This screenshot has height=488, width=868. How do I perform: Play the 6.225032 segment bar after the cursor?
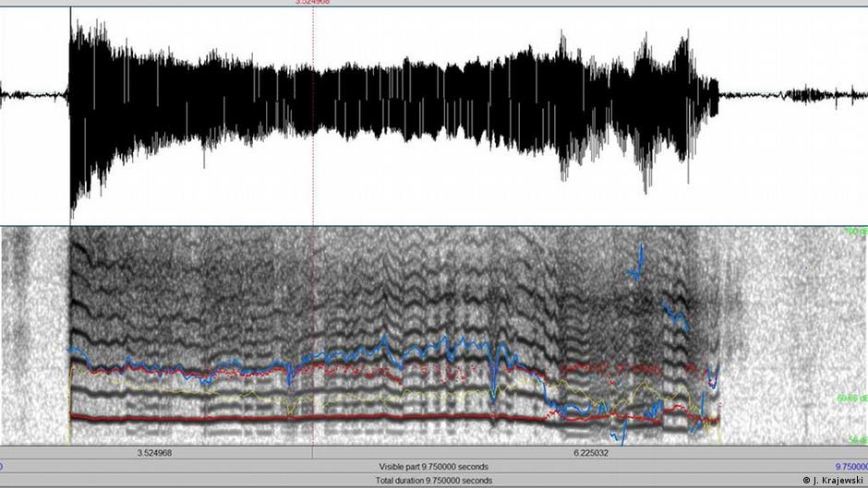pos(590,453)
